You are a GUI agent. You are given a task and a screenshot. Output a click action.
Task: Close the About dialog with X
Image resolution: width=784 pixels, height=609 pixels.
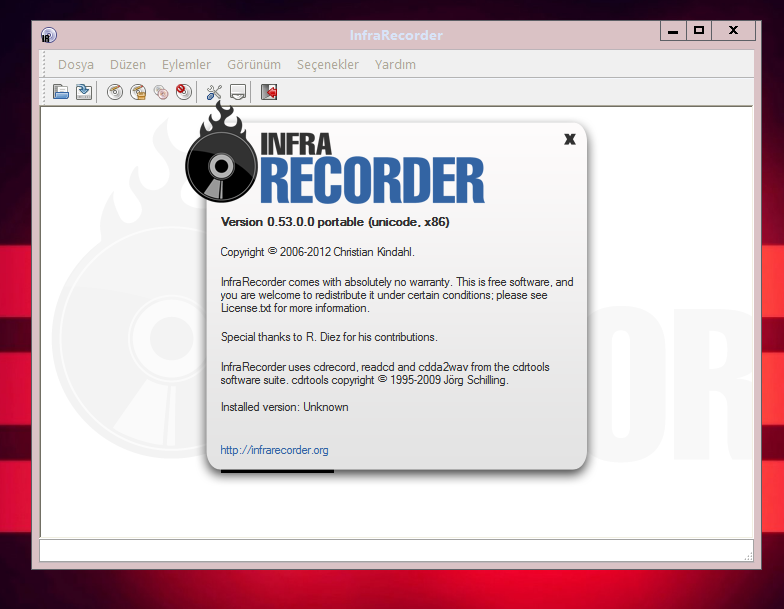[570, 139]
